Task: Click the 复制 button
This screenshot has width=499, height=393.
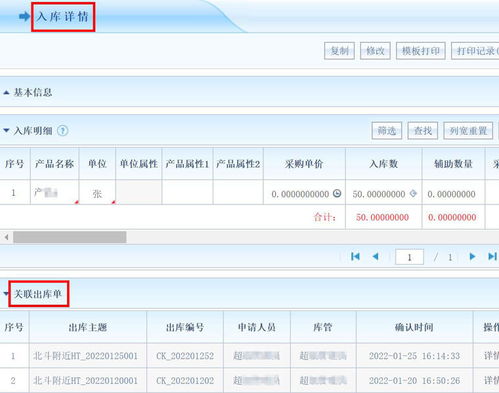Action: (339, 51)
